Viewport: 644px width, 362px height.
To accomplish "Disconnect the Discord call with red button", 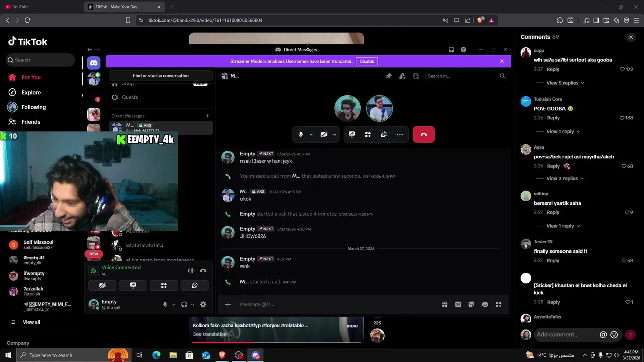I will [x=424, y=134].
